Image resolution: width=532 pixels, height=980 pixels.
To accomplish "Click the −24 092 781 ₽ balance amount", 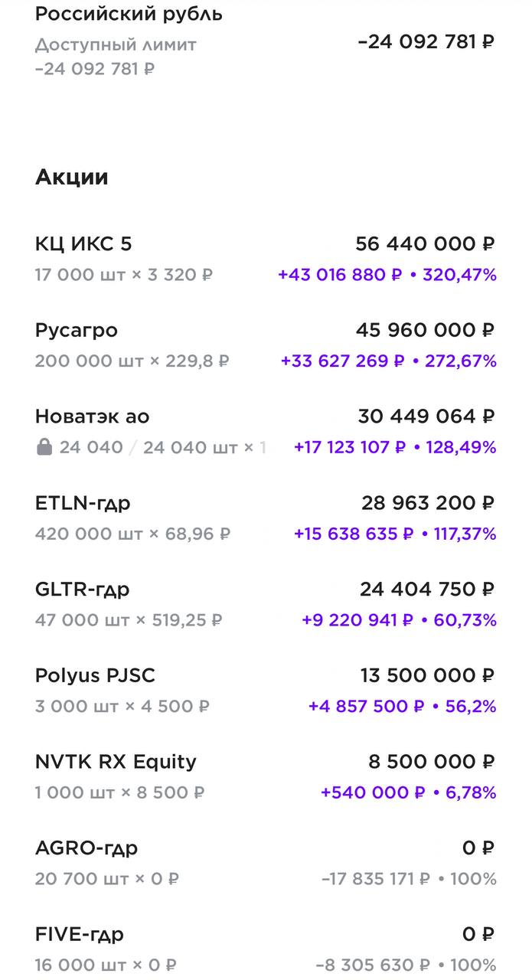I will [426, 42].
